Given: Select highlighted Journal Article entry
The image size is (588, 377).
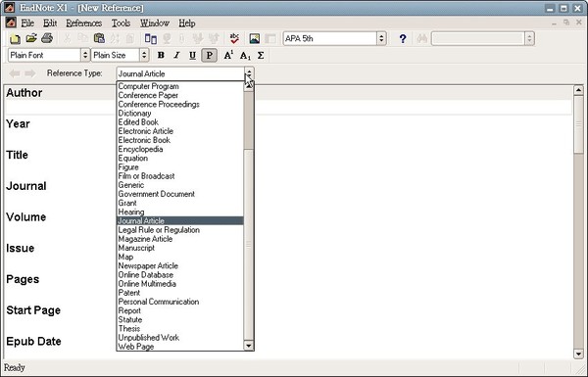Looking at the screenshot, I should 180,221.
